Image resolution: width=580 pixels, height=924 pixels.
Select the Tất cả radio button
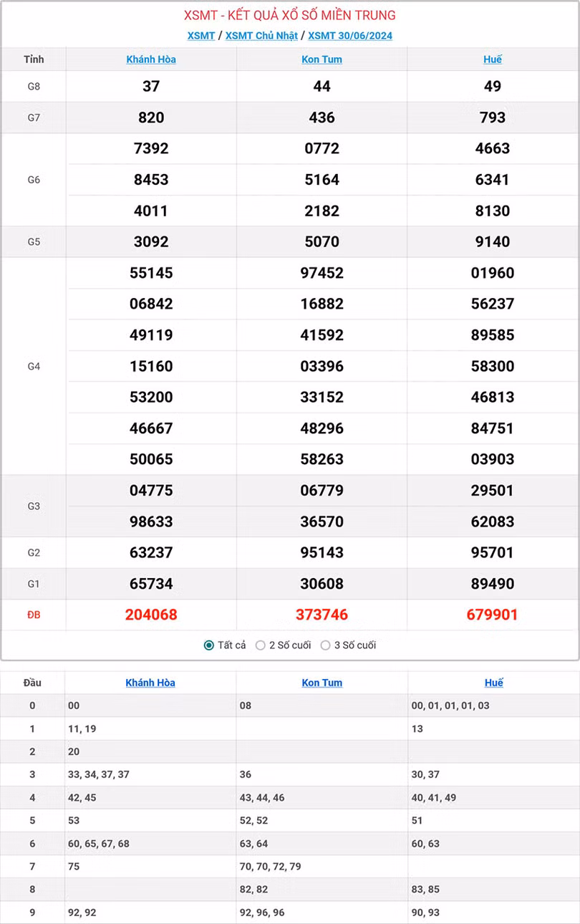[209, 645]
